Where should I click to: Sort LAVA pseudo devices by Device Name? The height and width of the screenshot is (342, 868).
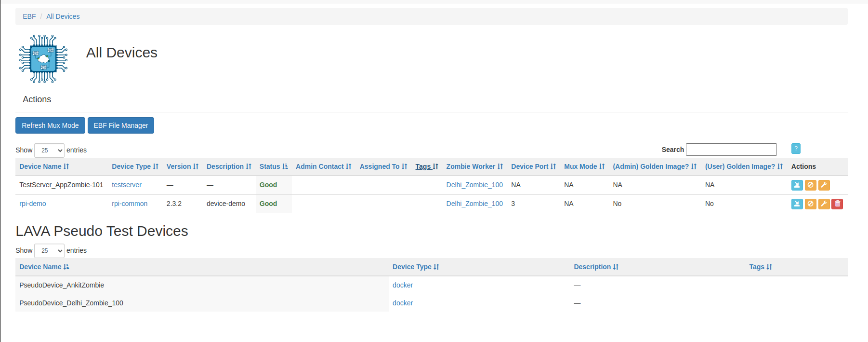(44, 267)
